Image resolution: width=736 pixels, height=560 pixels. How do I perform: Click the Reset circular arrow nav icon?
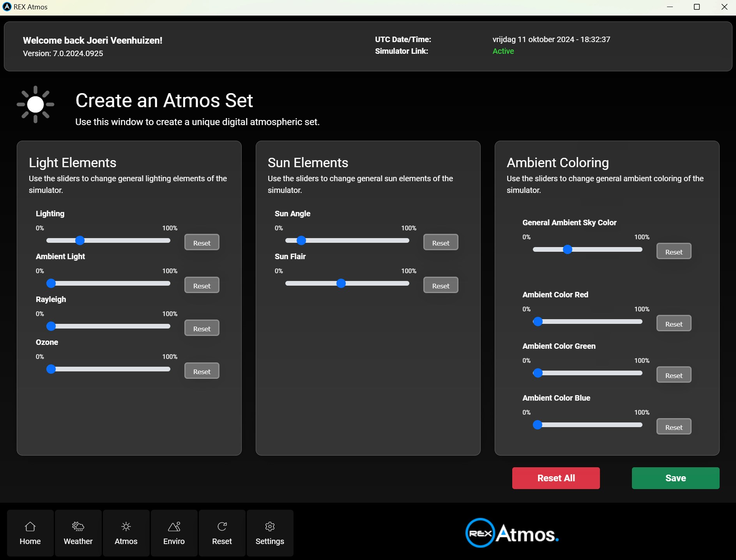point(222,527)
